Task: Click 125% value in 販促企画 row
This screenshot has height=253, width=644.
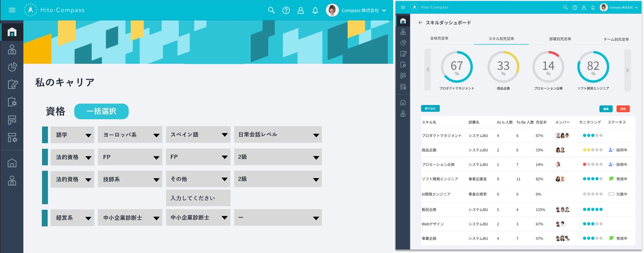Action: (540, 210)
